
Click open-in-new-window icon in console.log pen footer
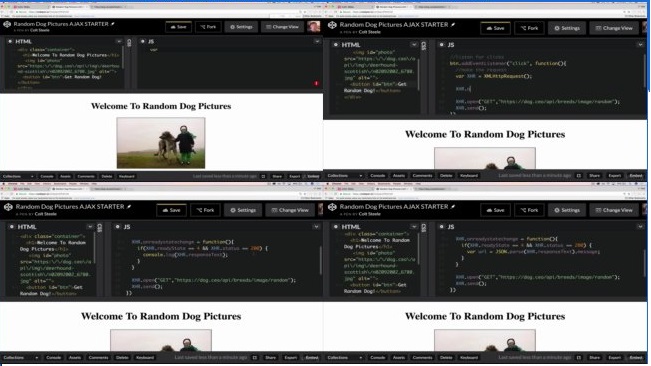pyautogui.click(x=255, y=357)
